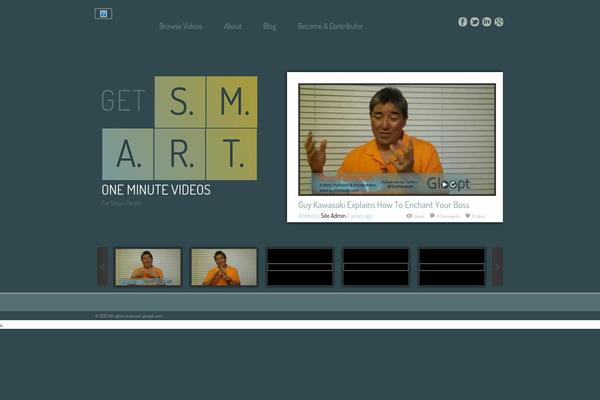600x400 pixels.
Task: Open Browse Videos in the navigation
Action: pyautogui.click(x=181, y=26)
